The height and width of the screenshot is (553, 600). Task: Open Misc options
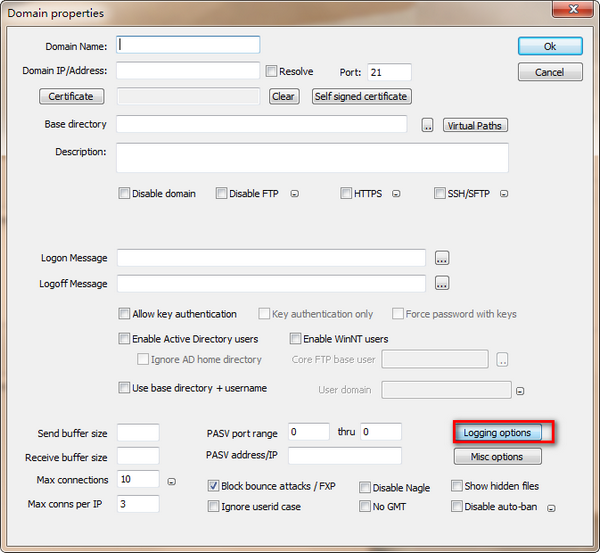click(497, 457)
